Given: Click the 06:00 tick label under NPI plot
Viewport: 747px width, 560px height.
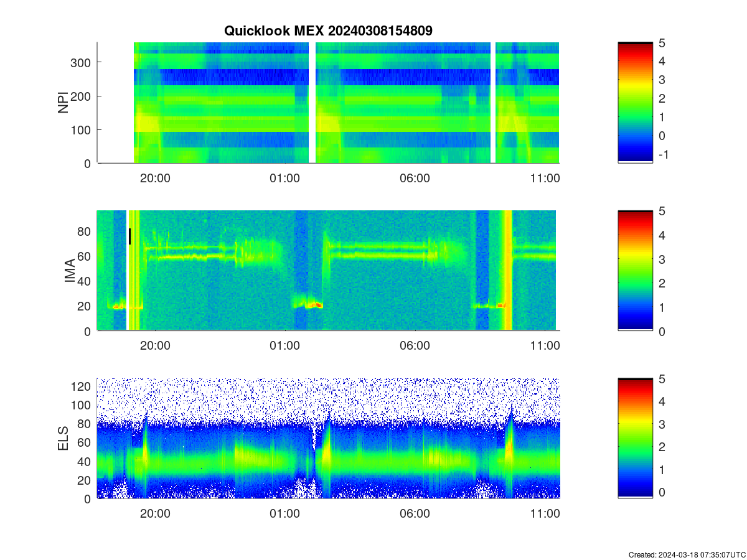Looking at the screenshot, I should pyautogui.click(x=415, y=178).
